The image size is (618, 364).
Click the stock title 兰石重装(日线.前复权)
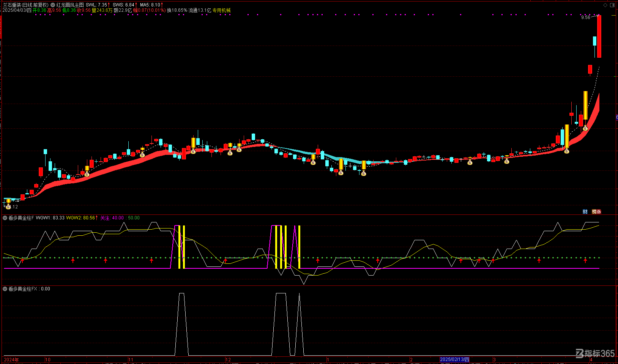(26, 5)
